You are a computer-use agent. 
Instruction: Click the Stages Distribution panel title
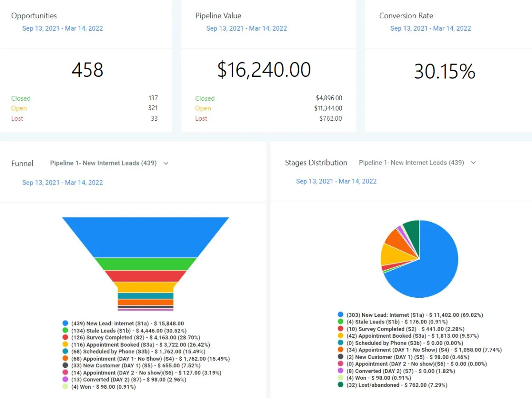[x=316, y=162]
